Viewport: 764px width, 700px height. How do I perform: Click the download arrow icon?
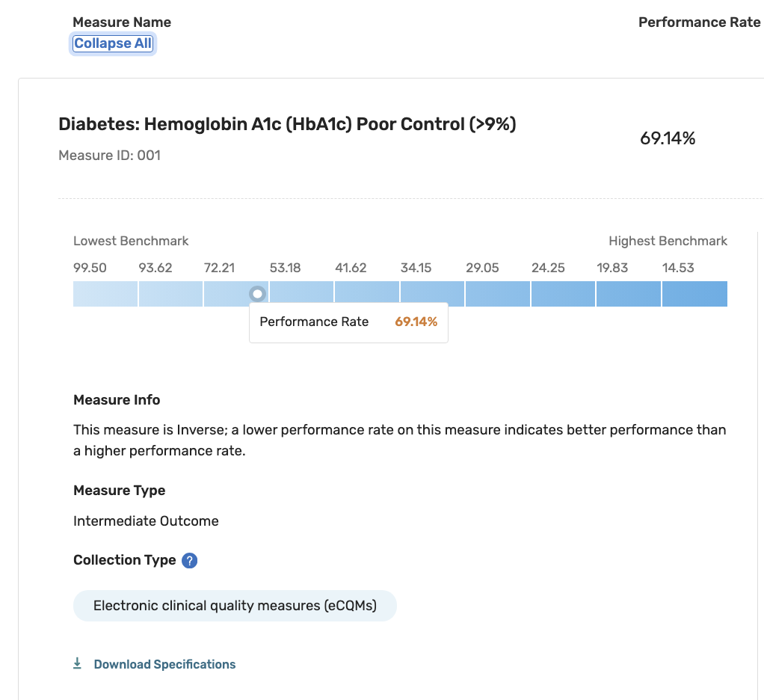click(x=77, y=663)
